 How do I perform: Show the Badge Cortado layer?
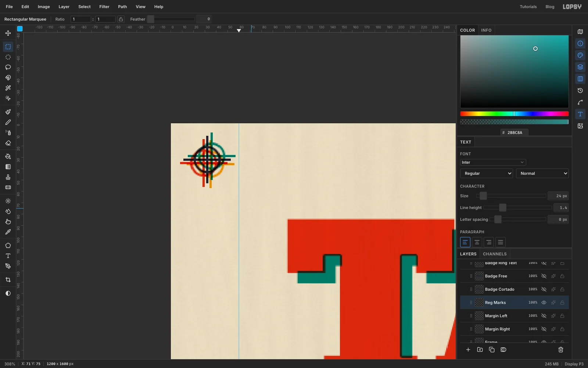coord(544,289)
